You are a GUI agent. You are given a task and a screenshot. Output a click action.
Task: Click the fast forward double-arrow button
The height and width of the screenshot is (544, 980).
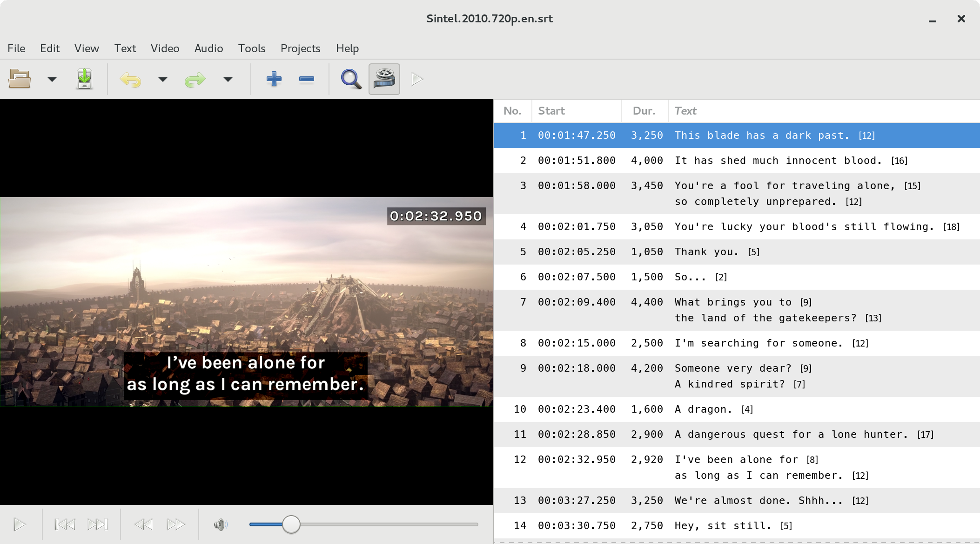175,525
